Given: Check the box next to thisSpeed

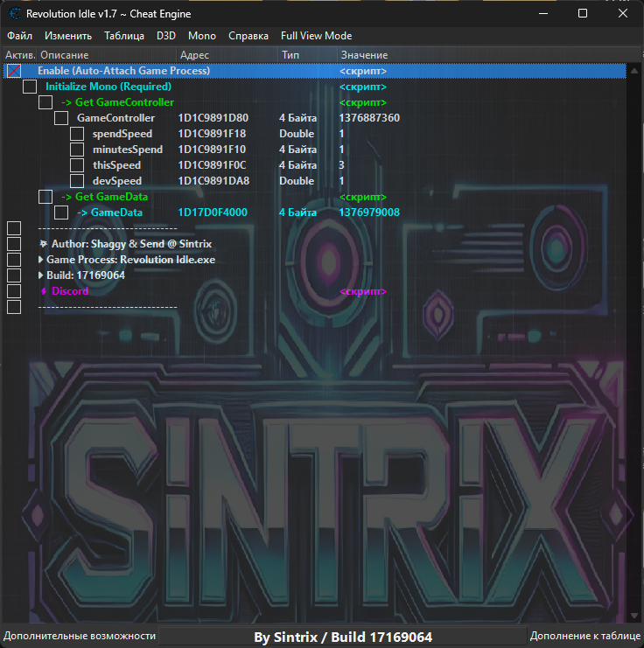Looking at the screenshot, I should pos(77,165).
